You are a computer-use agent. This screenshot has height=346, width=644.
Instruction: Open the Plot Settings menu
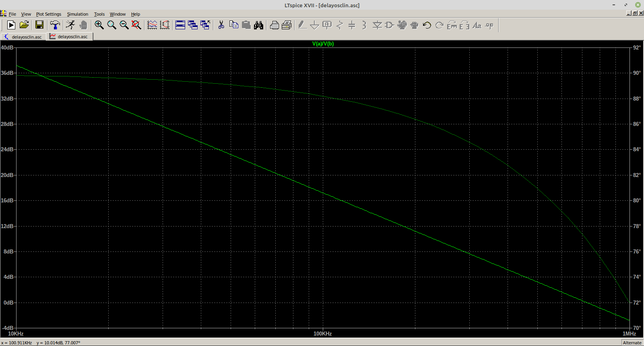click(49, 14)
